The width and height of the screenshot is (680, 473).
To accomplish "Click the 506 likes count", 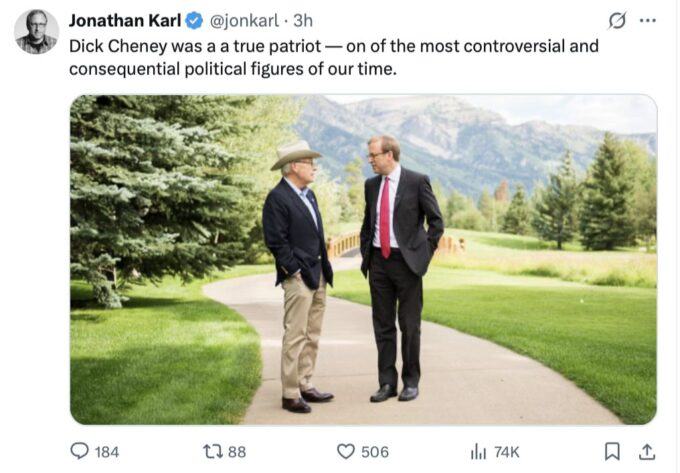I will click(375, 452).
